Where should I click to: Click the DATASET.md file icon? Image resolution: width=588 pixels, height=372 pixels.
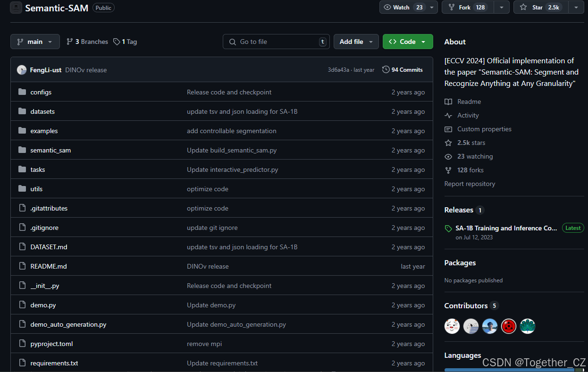click(22, 247)
